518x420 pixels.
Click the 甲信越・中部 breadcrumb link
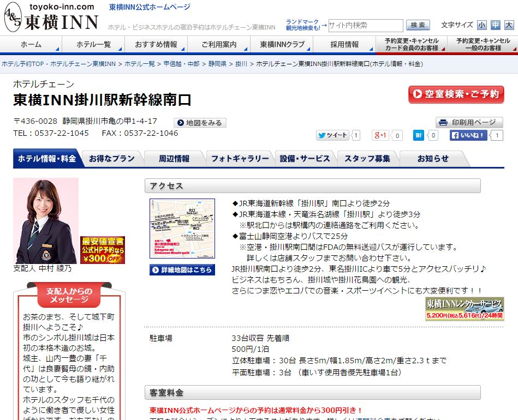(181, 64)
